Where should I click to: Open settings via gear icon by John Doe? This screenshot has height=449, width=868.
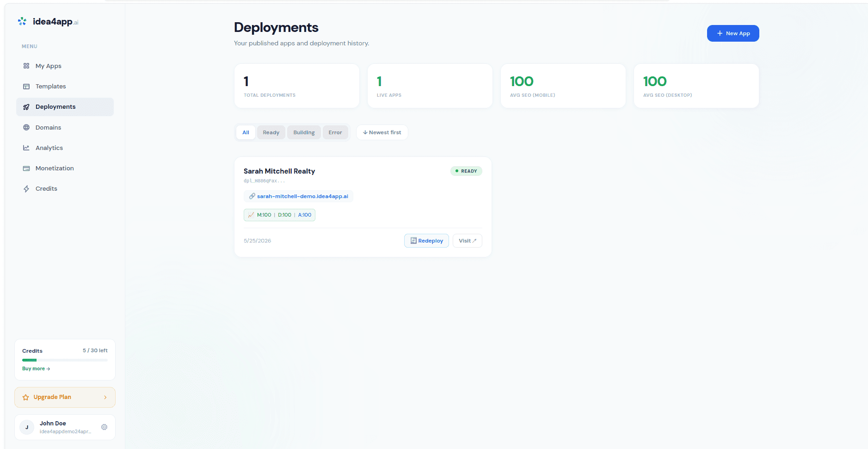[104, 427]
